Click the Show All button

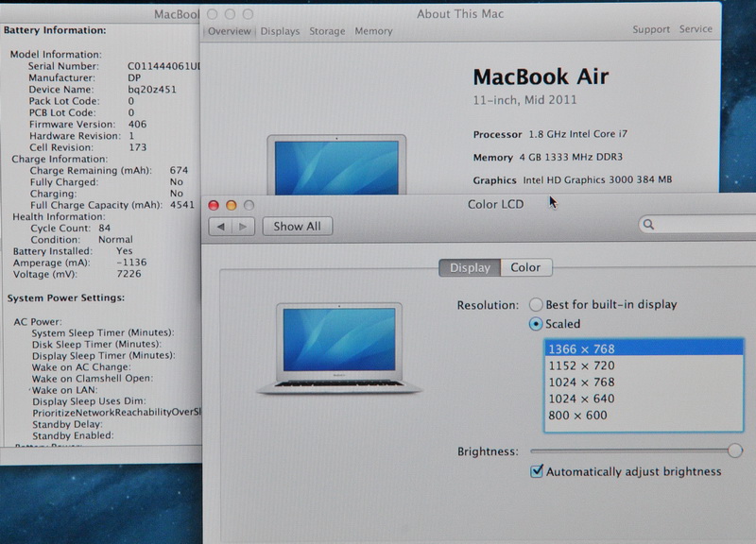pyautogui.click(x=297, y=227)
